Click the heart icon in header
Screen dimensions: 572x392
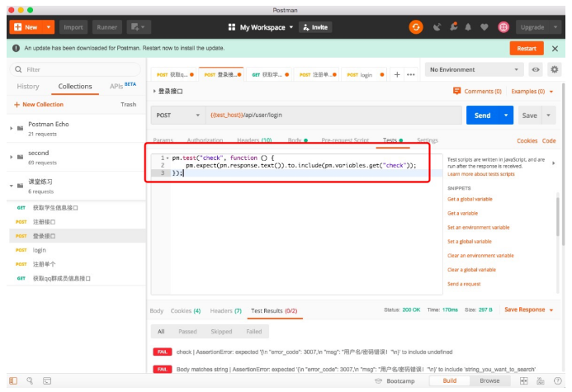pyautogui.click(x=484, y=27)
